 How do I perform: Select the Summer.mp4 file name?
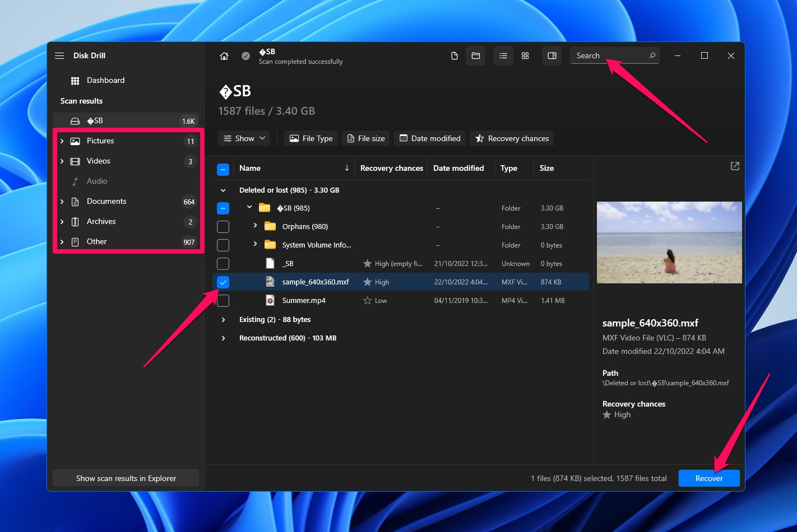click(304, 301)
